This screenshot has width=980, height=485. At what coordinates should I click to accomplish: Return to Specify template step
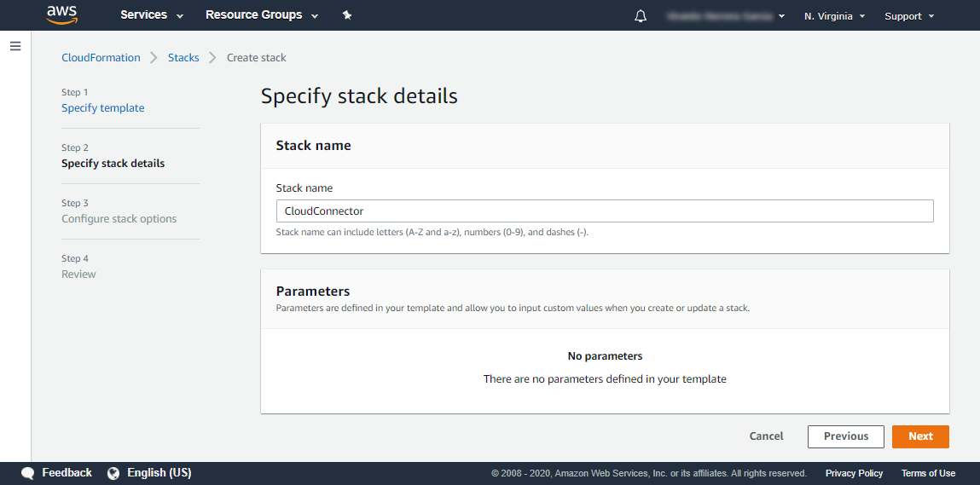coord(103,108)
